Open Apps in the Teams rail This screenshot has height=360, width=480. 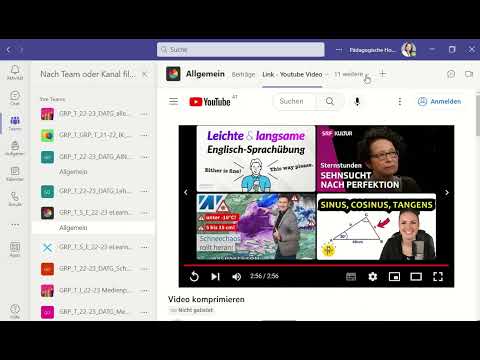pos(15,249)
